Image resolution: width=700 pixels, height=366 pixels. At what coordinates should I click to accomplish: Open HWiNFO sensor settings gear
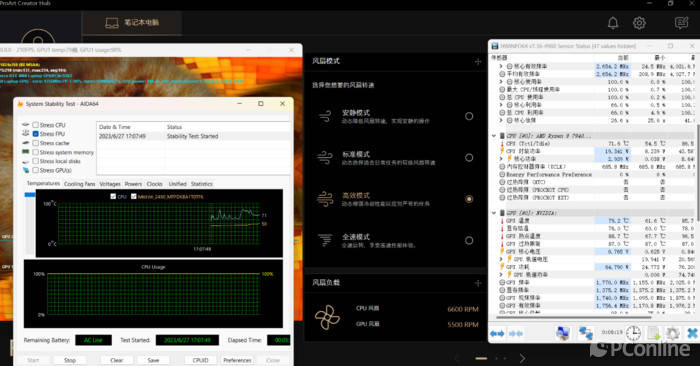673,333
